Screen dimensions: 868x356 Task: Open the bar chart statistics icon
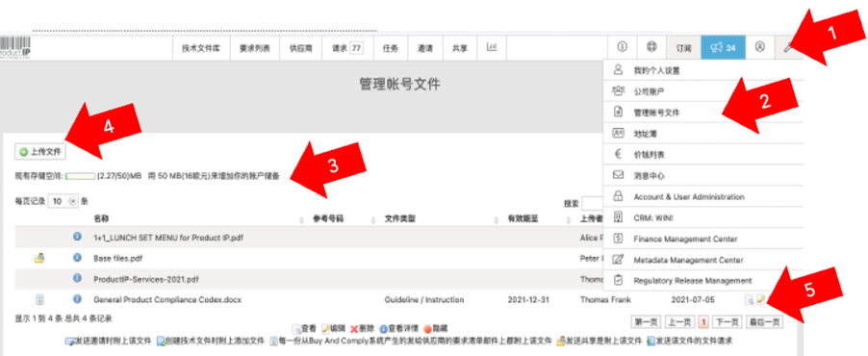pos(492,47)
